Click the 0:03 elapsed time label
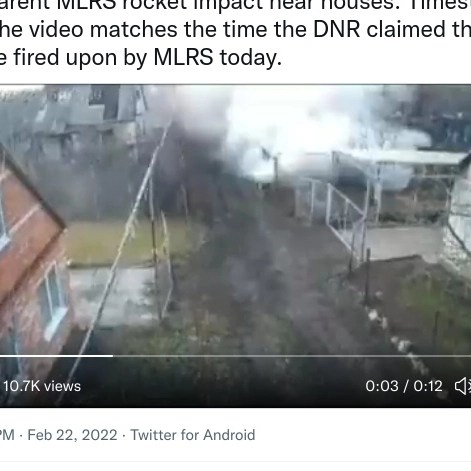This screenshot has height=471, width=471. pyautogui.click(x=382, y=386)
